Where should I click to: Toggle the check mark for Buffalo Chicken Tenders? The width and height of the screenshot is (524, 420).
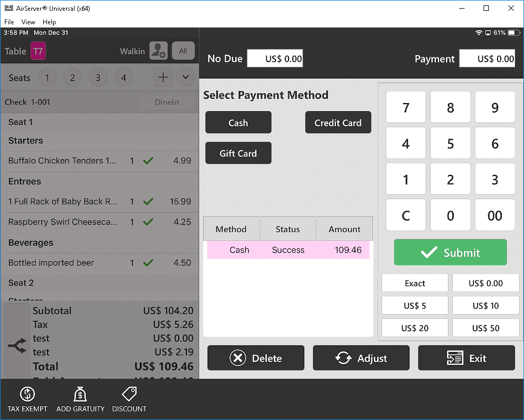tap(148, 160)
